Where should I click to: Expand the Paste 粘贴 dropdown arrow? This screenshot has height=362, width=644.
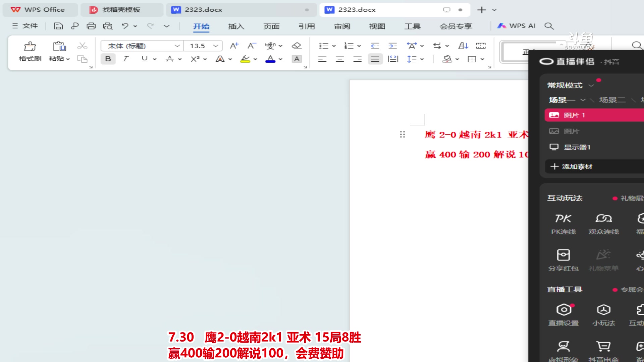point(68,59)
